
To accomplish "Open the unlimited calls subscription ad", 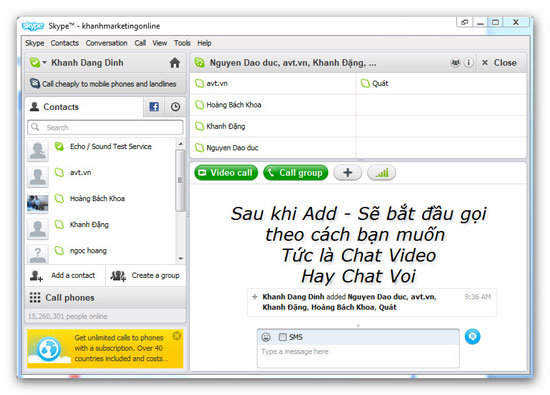I will (105, 348).
